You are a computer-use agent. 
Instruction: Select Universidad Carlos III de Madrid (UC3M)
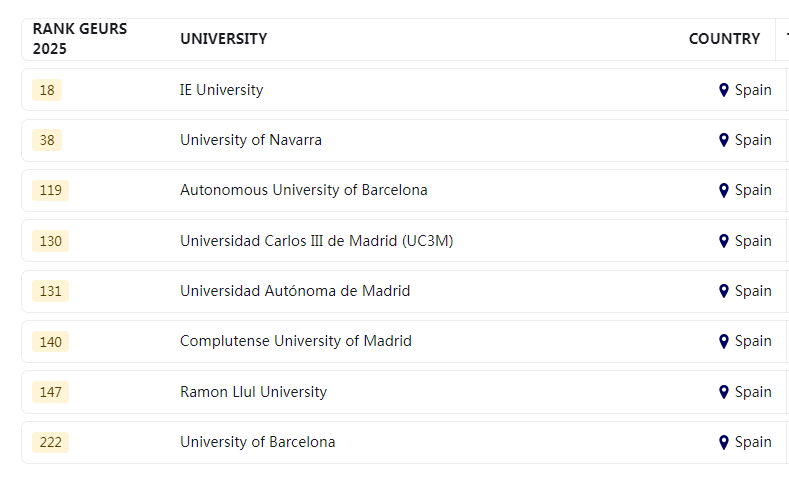click(x=317, y=241)
